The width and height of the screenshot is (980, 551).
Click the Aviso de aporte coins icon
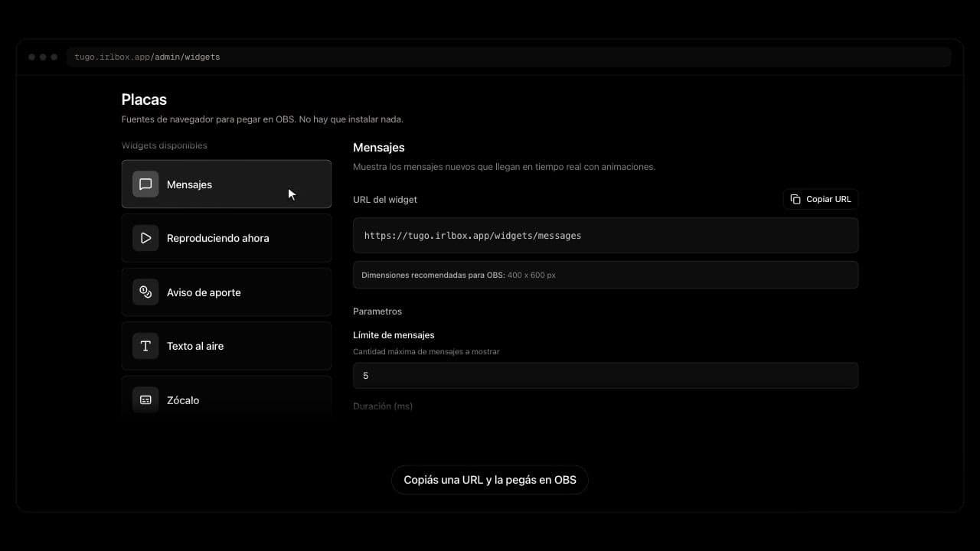pos(145,292)
